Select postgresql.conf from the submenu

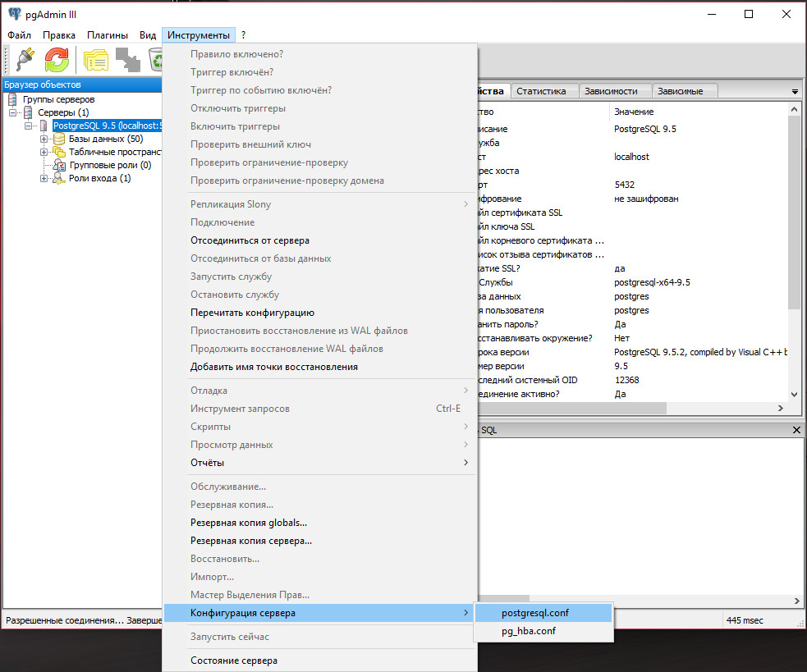point(534,613)
